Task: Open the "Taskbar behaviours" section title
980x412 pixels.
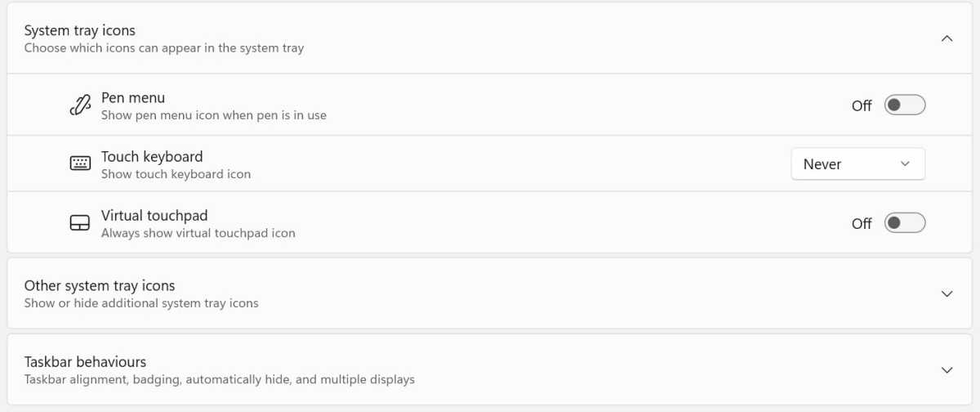Action: 85,361
